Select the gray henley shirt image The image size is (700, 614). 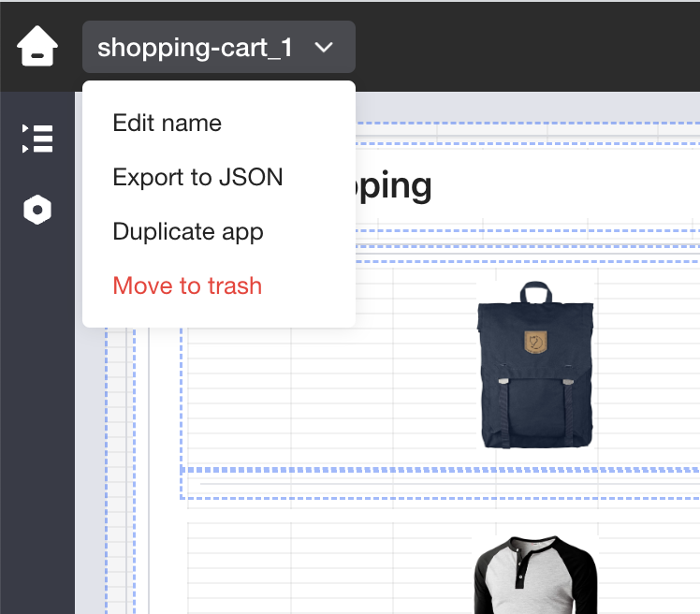pos(534,576)
